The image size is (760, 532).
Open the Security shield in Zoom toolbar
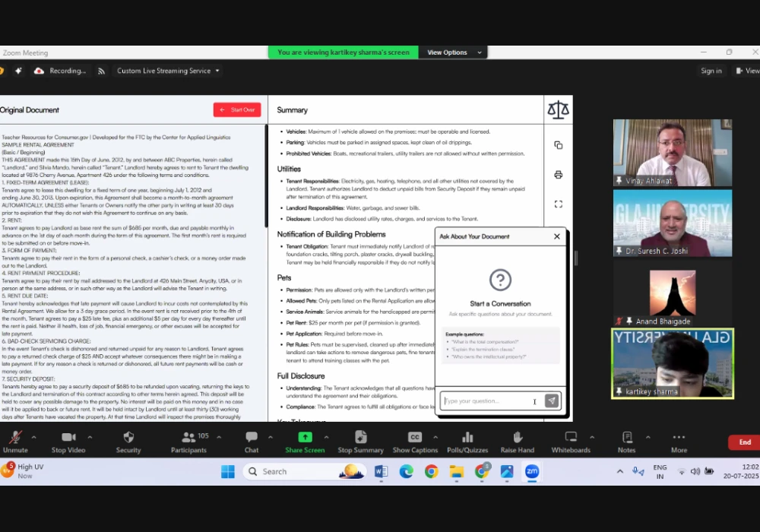[128, 438]
